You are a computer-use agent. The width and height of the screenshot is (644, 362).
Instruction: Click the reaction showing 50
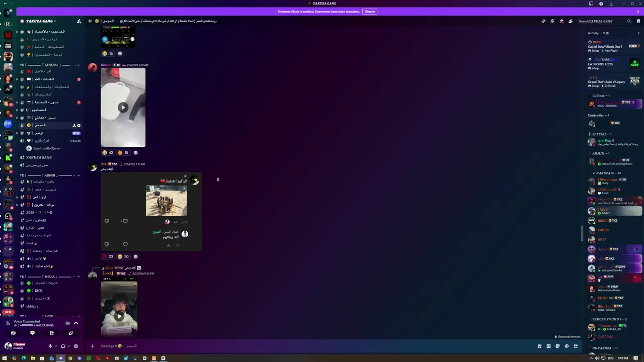tap(123, 256)
